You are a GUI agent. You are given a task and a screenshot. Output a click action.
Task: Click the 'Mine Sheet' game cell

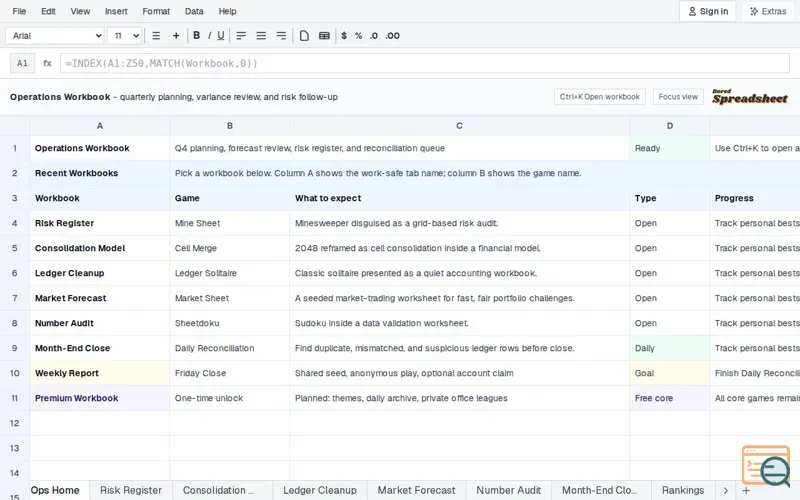pos(230,223)
